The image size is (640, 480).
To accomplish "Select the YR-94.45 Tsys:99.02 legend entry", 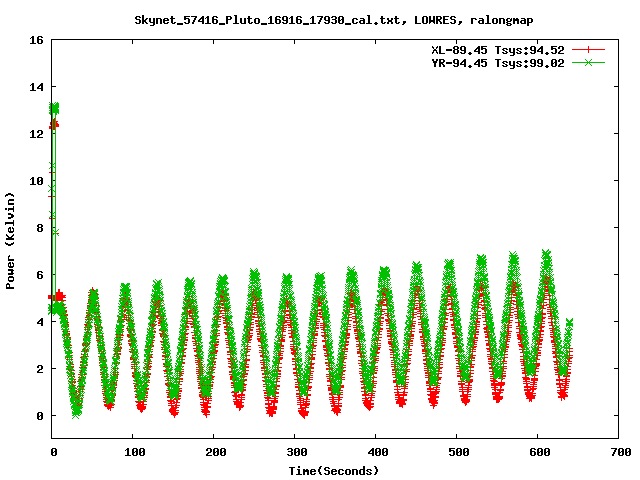I will pyautogui.click(x=498, y=63).
